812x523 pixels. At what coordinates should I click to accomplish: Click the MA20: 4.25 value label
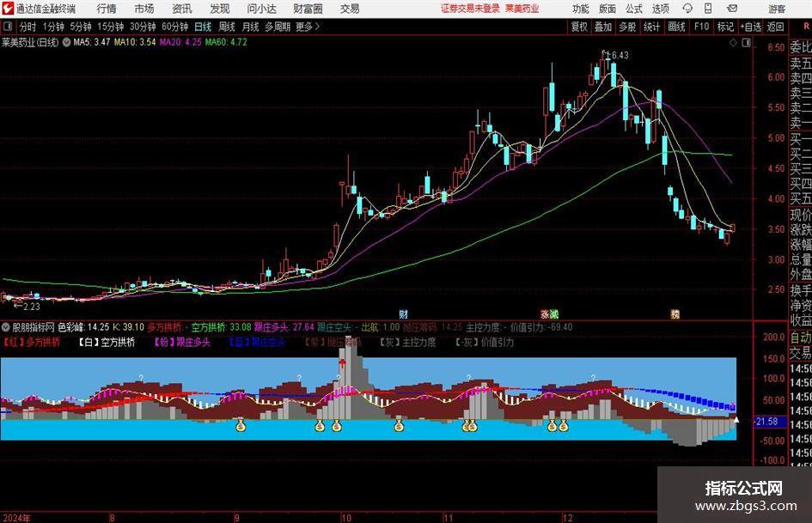pos(180,42)
